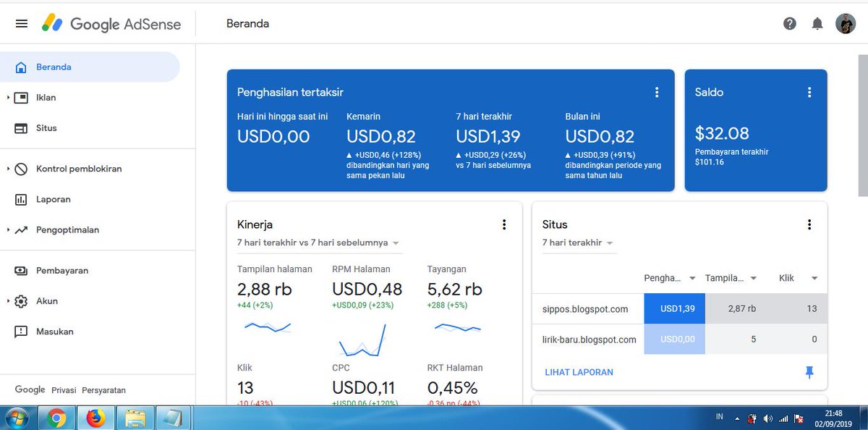This screenshot has width=868, height=430.
Task: Open Windows Start button
Action: (x=16, y=418)
